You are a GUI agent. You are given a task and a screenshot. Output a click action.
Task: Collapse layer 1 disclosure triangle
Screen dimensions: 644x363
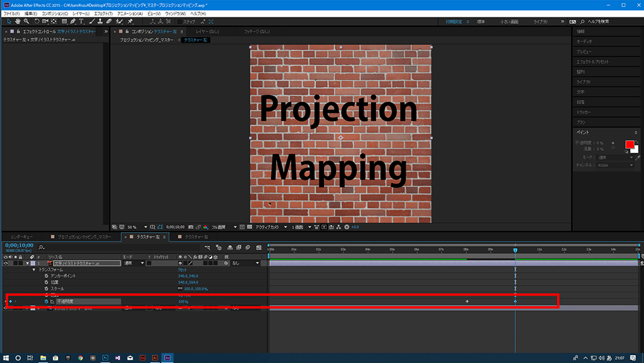click(28, 263)
